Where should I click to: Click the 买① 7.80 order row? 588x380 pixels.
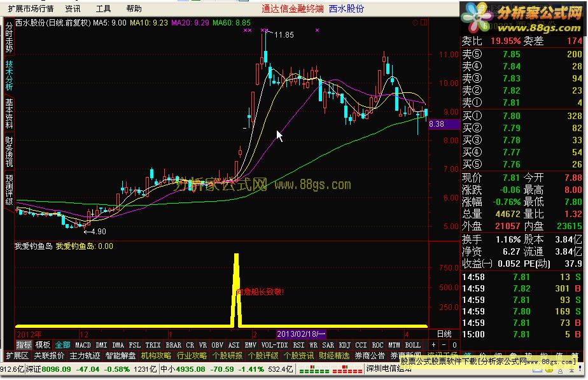coord(522,116)
